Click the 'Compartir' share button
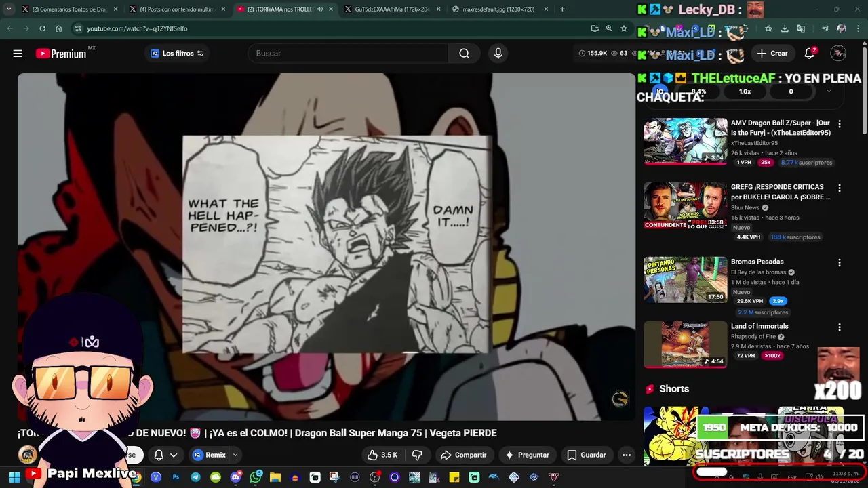The image size is (868, 488). [x=464, y=455]
